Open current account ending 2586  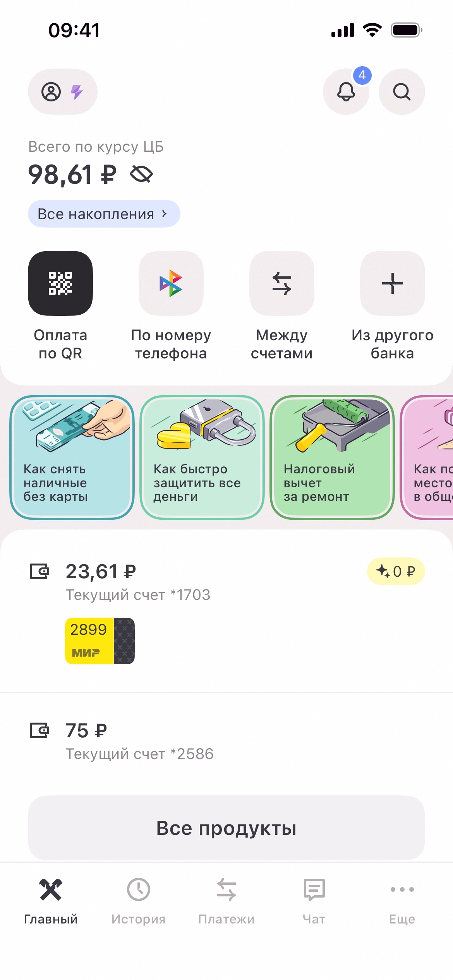139,742
